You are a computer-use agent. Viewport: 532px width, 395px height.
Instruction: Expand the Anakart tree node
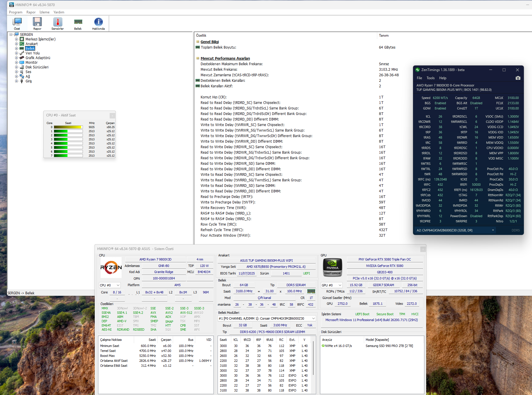(17, 44)
